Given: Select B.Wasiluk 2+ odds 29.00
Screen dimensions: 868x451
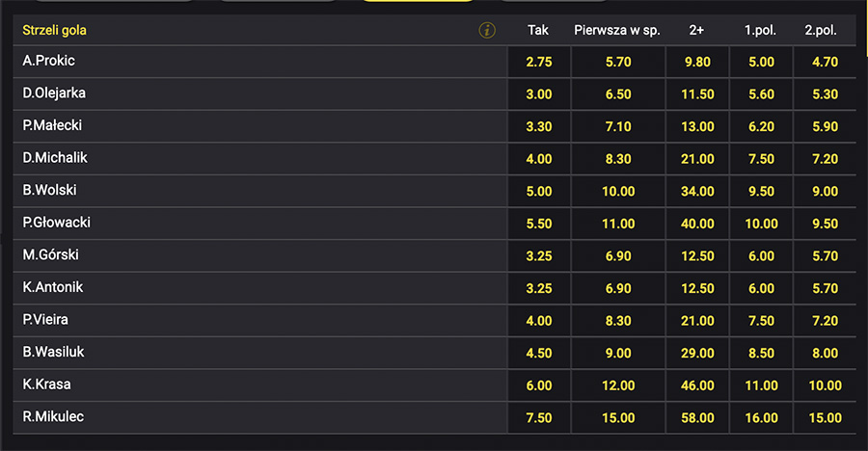Looking at the screenshot, I should coord(696,353).
